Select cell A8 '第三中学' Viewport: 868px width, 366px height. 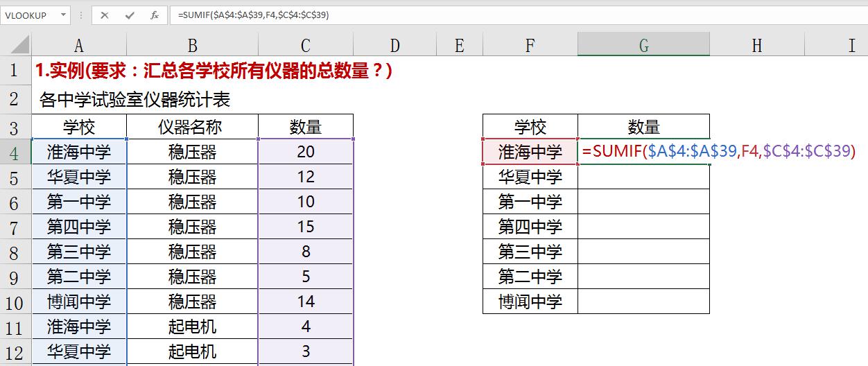[79, 252]
